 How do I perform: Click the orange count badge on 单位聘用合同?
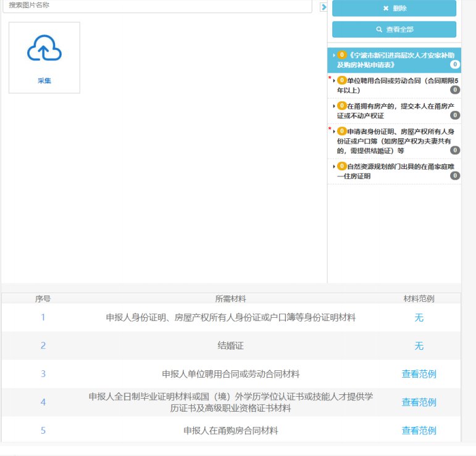[x=342, y=80]
